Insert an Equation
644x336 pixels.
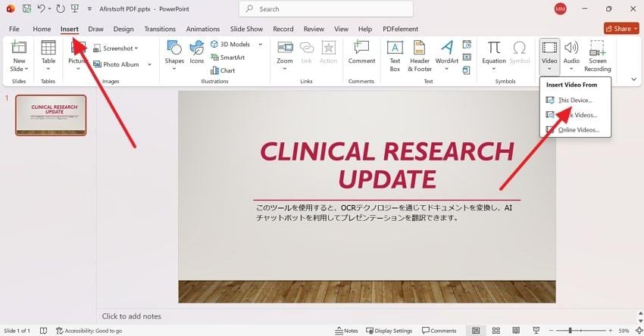tap(494, 56)
